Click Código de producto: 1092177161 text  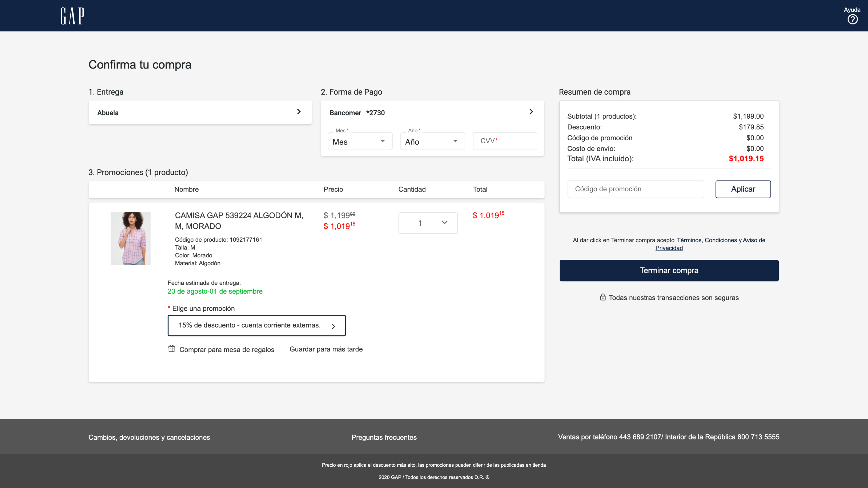pyautogui.click(x=218, y=240)
